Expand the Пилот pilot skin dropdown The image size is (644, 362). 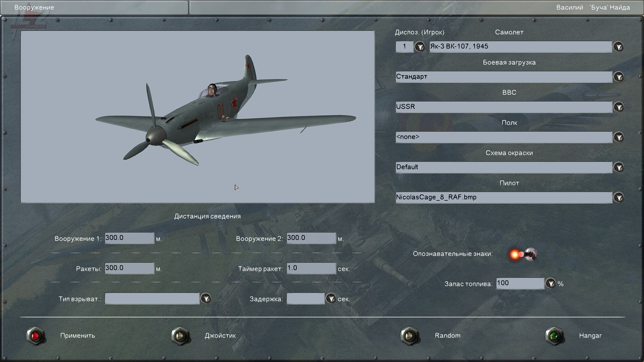tap(619, 197)
